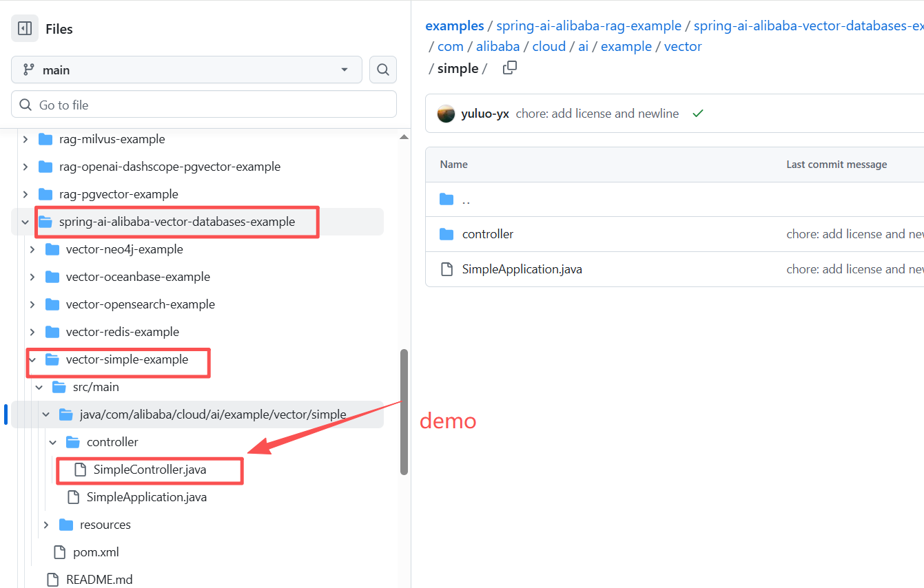
Task: Select vector-redis-example folder in tree
Action: pyautogui.click(x=123, y=332)
